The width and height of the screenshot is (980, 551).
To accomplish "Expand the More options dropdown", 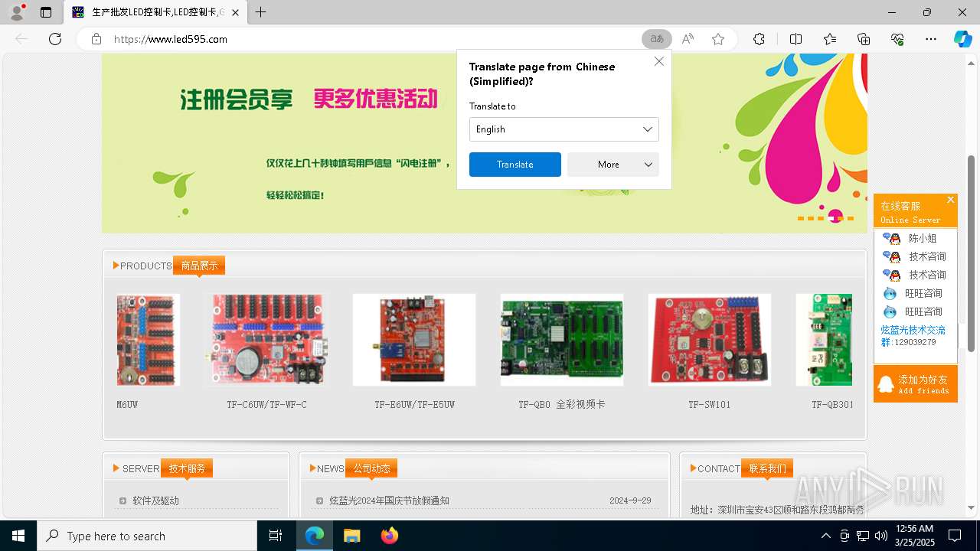I will pyautogui.click(x=613, y=165).
